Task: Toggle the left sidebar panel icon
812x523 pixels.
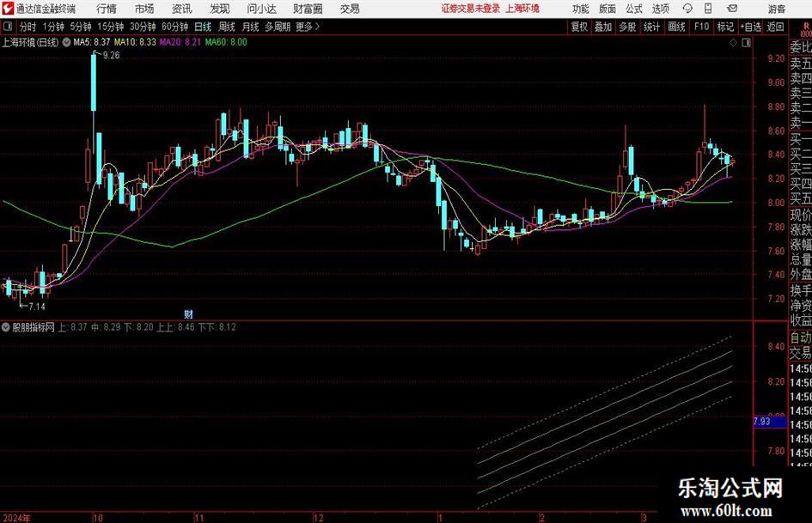Action: [8, 27]
